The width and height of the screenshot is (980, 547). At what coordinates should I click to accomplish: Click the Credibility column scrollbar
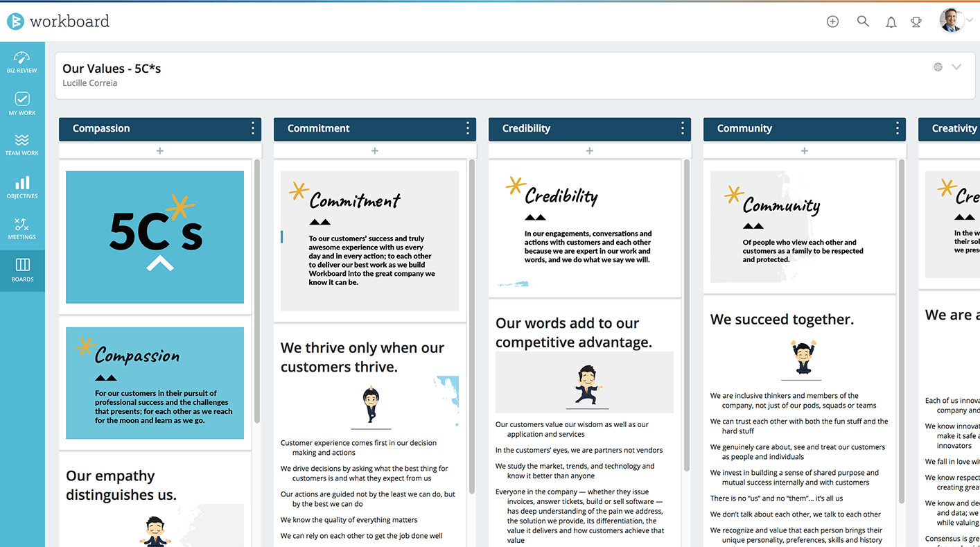tap(687, 315)
